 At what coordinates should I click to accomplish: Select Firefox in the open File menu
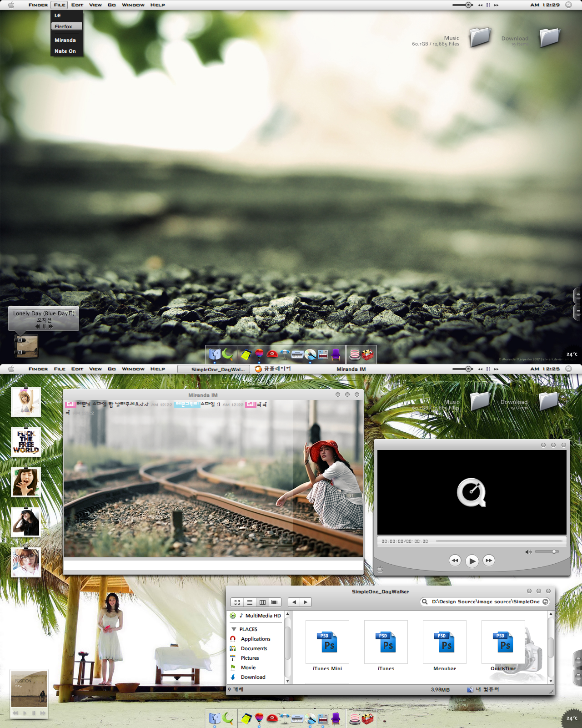[x=67, y=26]
